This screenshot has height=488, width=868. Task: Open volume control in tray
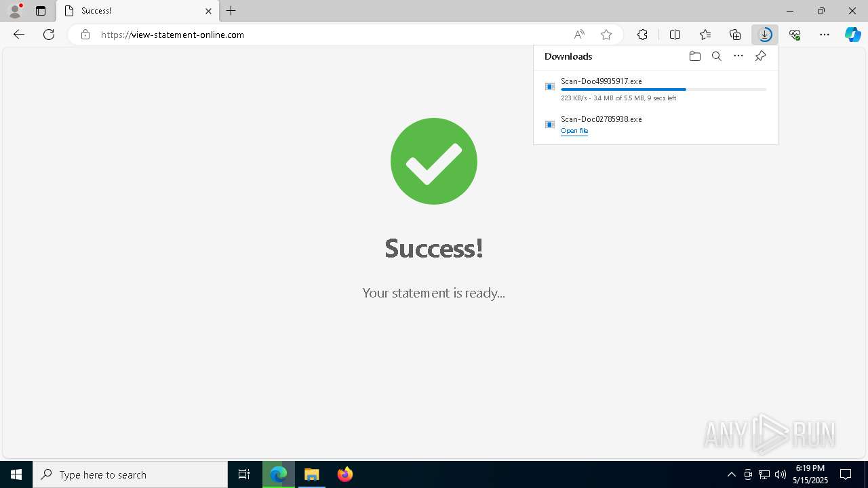tap(781, 474)
